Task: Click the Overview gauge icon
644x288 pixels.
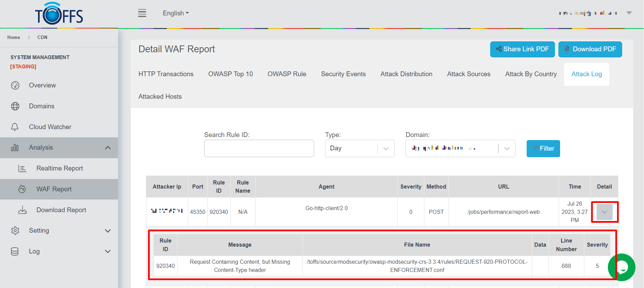Action: [15, 85]
